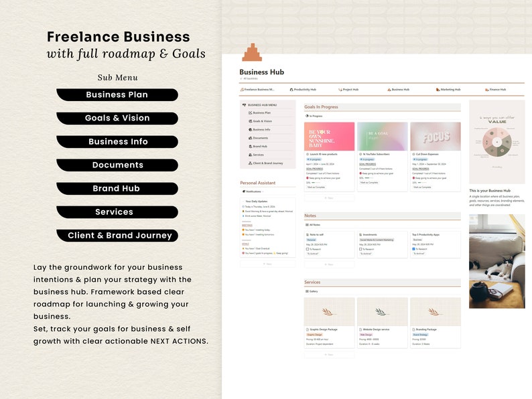532x399 pixels.
Task: Click the Productivity Hub icon
Action: 291,90
